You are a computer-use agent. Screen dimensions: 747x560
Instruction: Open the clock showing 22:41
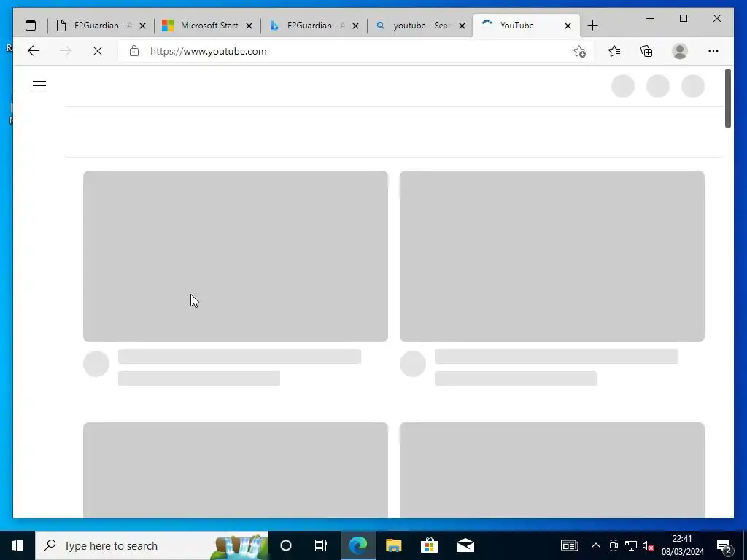click(x=682, y=545)
